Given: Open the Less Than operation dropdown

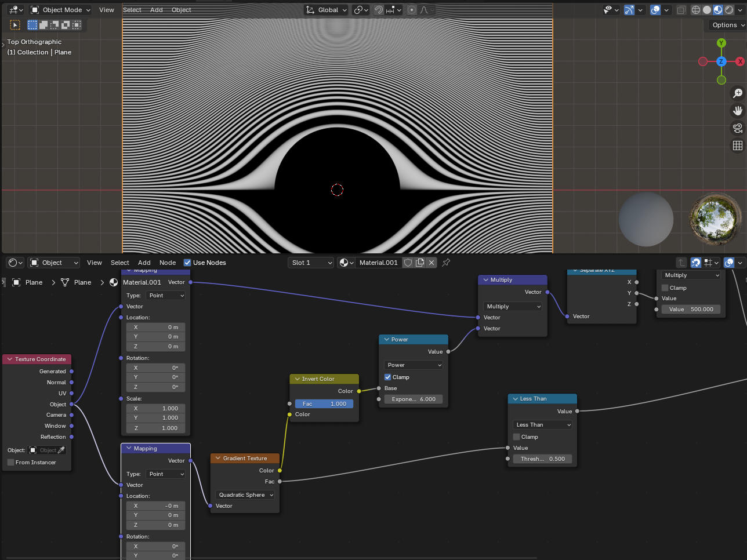Looking at the screenshot, I should click(542, 425).
